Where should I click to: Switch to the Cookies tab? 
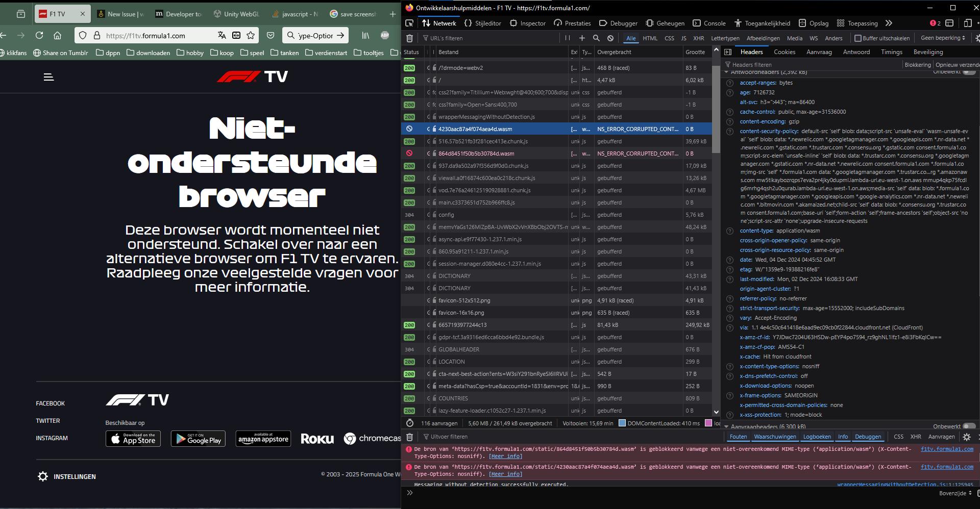784,52
